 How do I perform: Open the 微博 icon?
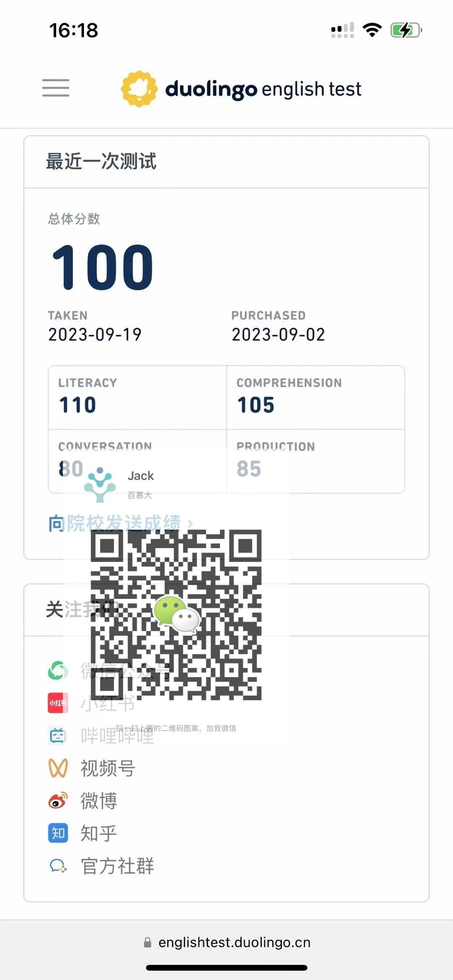click(x=58, y=801)
